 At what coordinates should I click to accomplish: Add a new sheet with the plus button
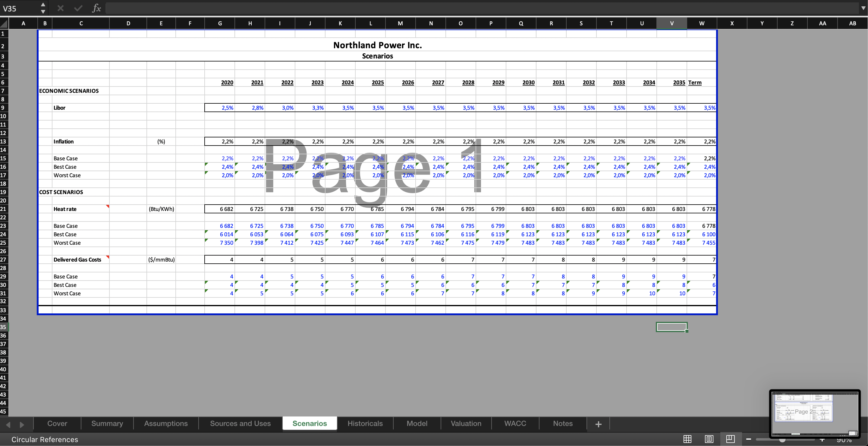(x=598, y=424)
